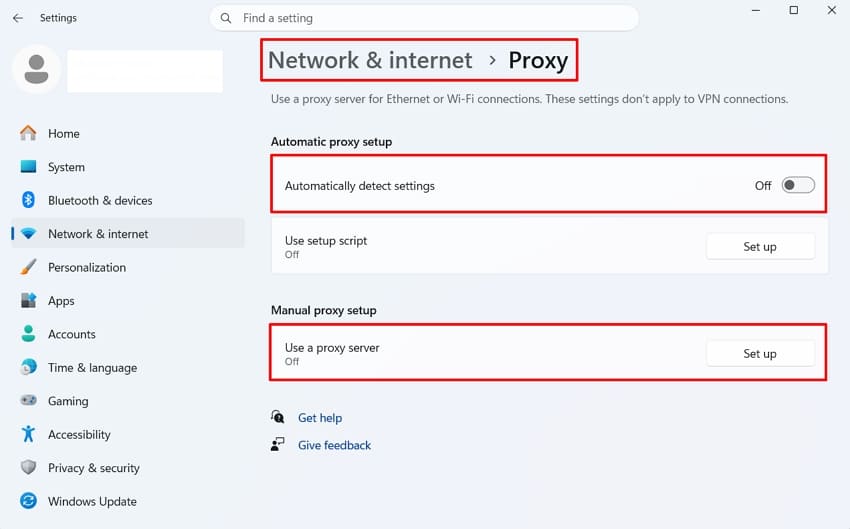Click the System monitor icon
The height and width of the screenshot is (529, 850).
coord(28,166)
